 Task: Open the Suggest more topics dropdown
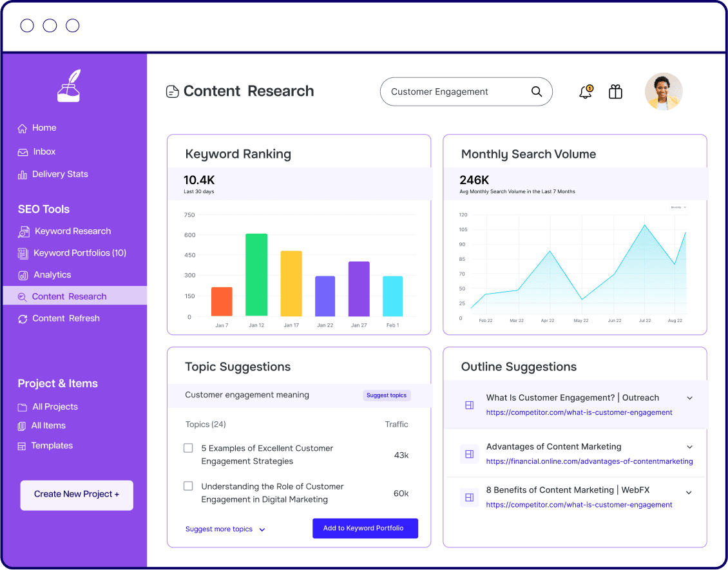(225, 529)
